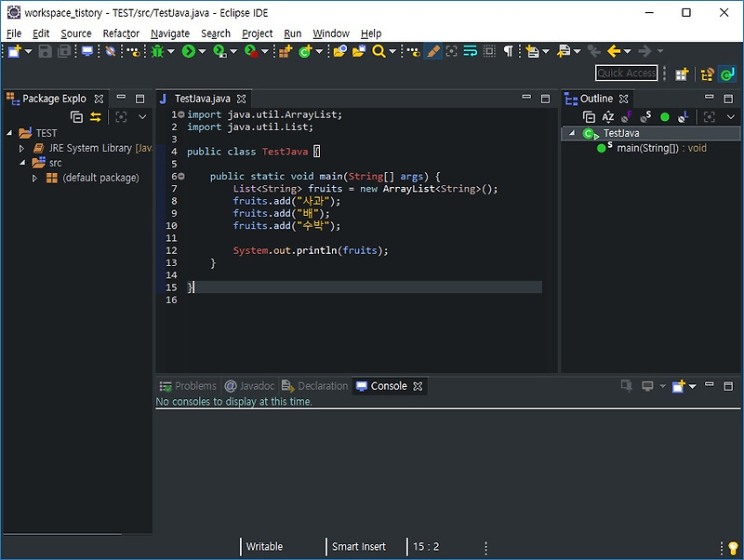Minimize the Outline view

click(x=710, y=98)
